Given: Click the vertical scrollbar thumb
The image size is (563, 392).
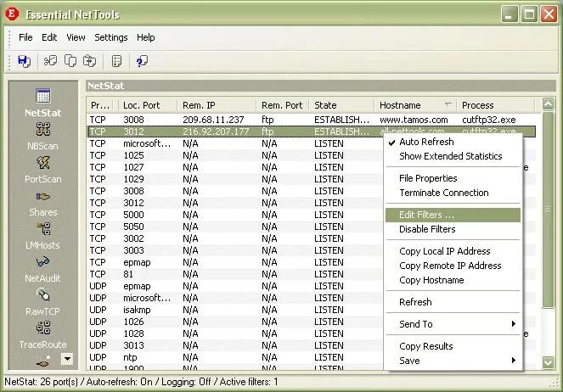Looking at the screenshot, I should click(548, 210).
